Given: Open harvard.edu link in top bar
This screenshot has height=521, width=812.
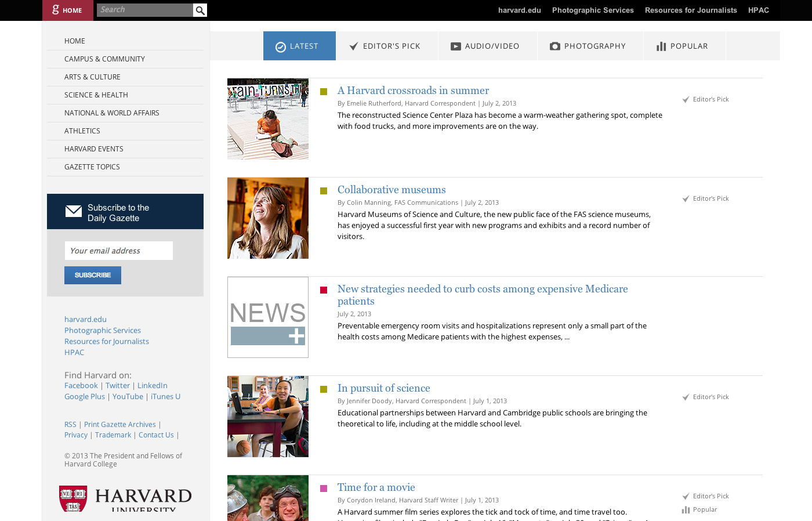Looking at the screenshot, I should pos(520,10).
